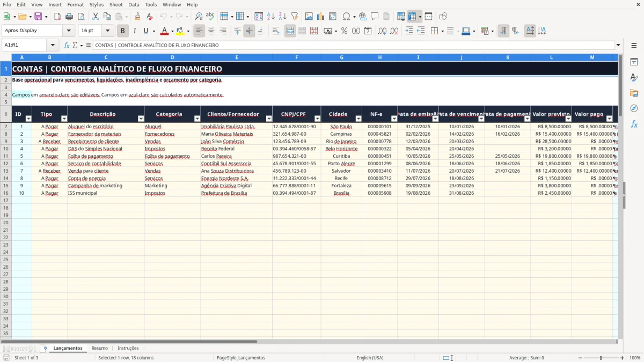Click the 100% zoom level
Image resolution: width=644 pixels, height=362 pixels.
634,358
